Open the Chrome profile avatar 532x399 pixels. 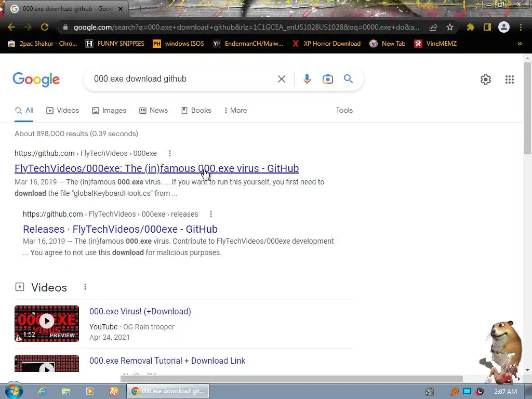[504, 27]
